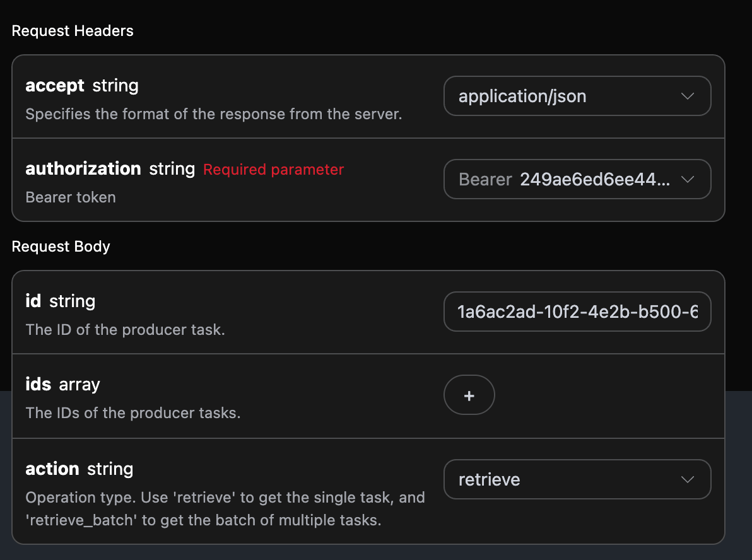Click the Bearer prefix in the authorization field

[485, 180]
